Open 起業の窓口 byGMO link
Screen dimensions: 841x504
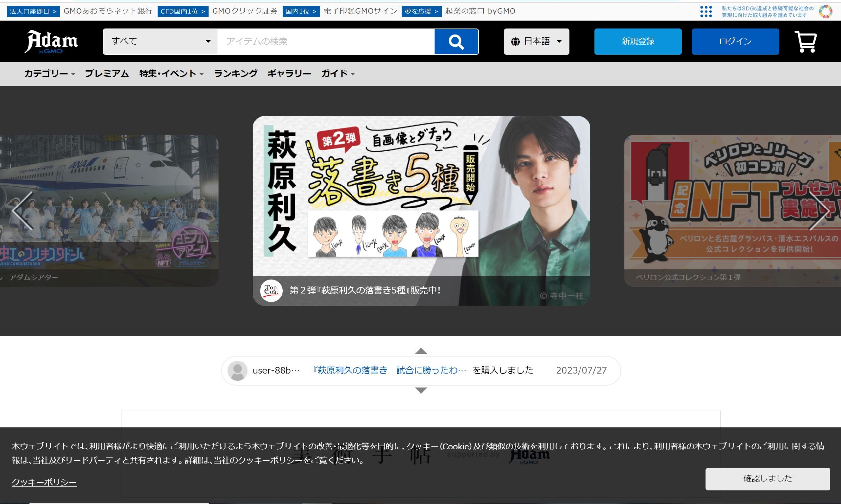point(480,11)
